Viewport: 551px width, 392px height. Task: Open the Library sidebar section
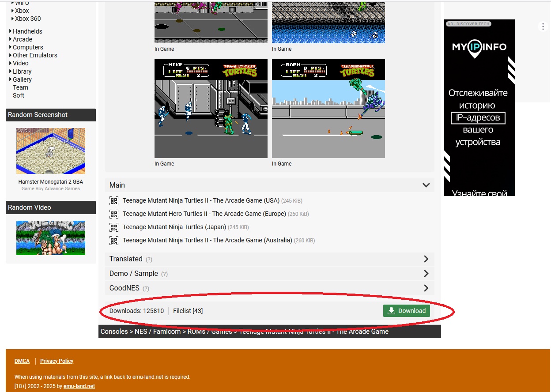pyautogui.click(x=22, y=72)
